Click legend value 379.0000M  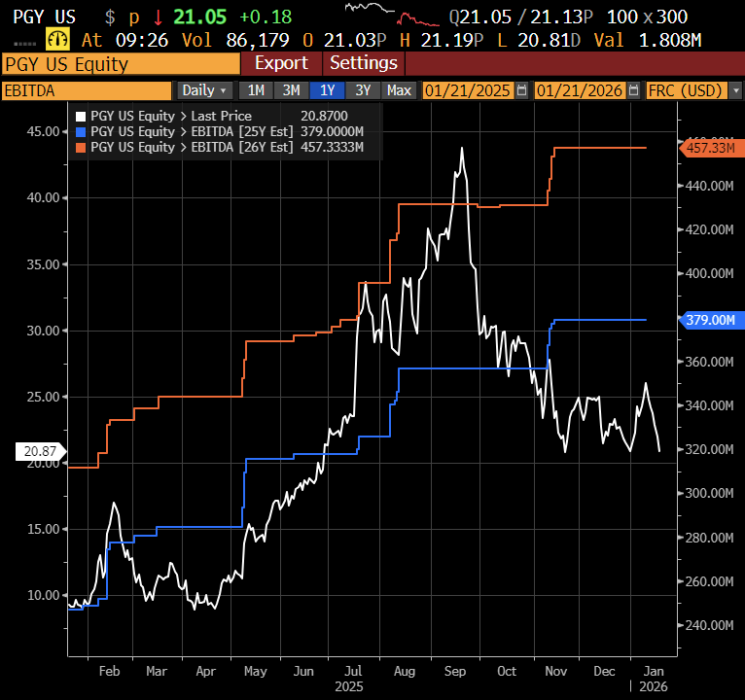tap(332, 131)
